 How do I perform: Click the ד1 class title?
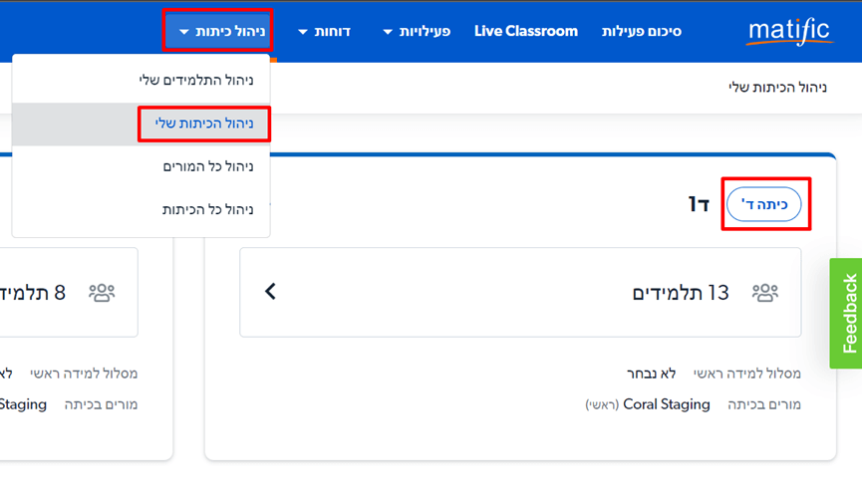pyautogui.click(x=698, y=204)
